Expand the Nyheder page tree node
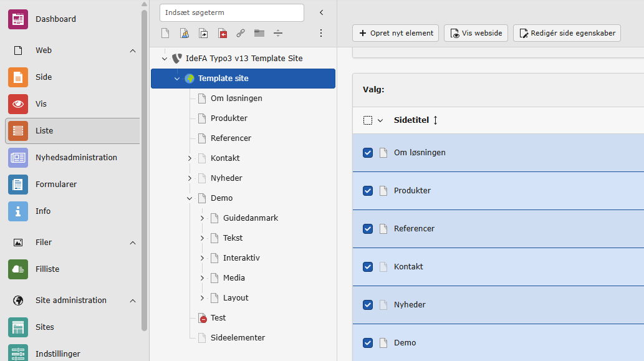 190,178
